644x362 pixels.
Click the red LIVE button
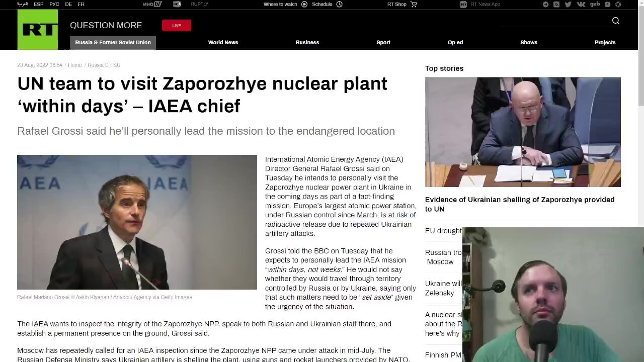(x=177, y=25)
